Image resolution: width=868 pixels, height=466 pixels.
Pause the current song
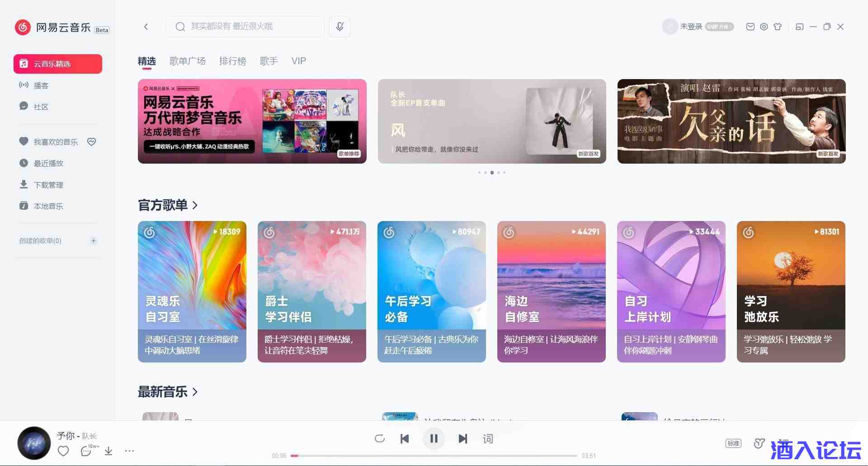click(434, 438)
